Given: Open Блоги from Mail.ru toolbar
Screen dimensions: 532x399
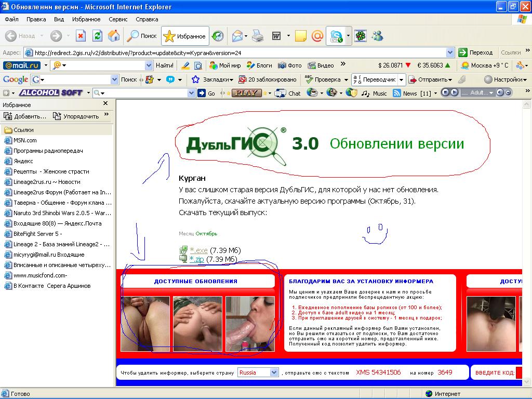Looking at the screenshot, I should click(260, 65).
